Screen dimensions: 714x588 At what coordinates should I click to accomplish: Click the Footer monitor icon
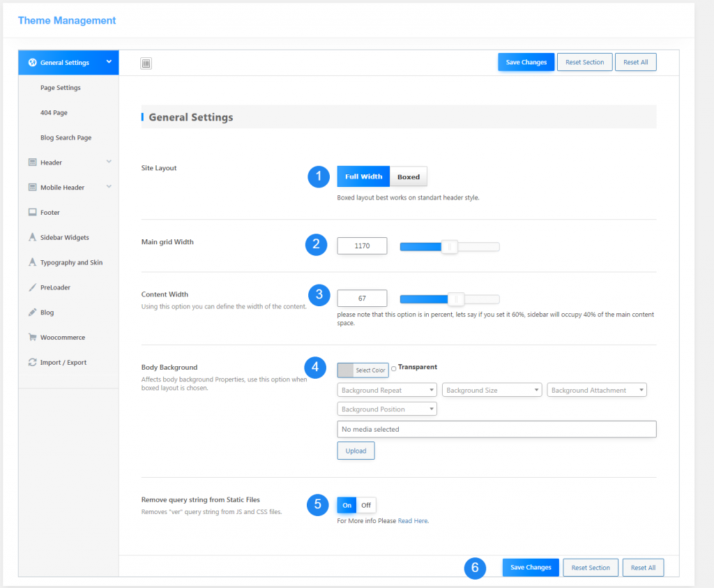[32, 212]
